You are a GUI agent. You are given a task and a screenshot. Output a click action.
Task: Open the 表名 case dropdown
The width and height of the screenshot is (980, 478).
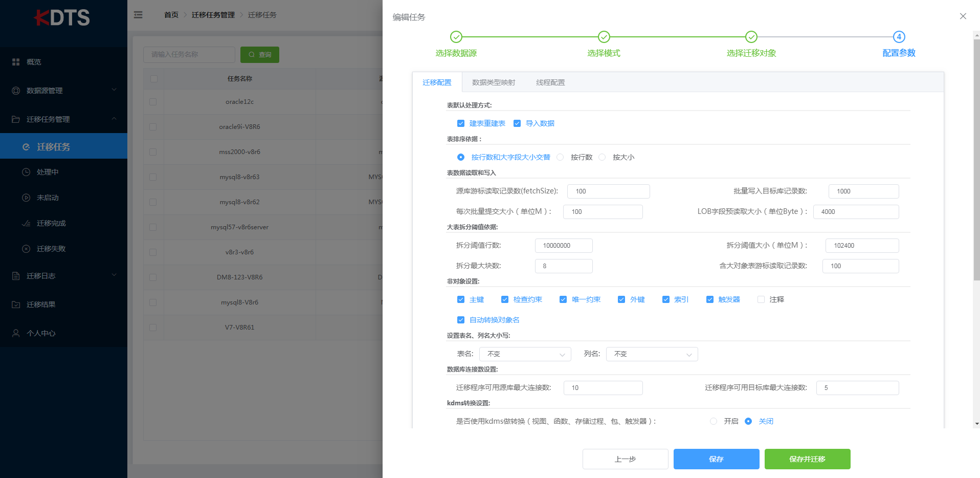[x=525, y=354]
